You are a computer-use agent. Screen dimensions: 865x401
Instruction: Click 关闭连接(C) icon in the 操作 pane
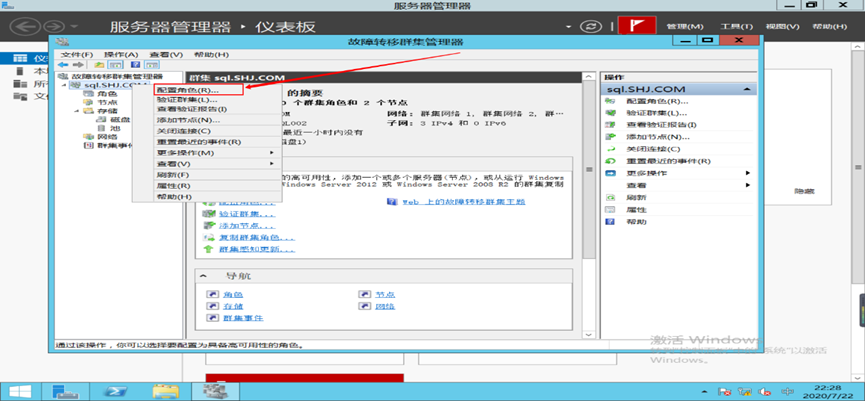tap(610, 149)
